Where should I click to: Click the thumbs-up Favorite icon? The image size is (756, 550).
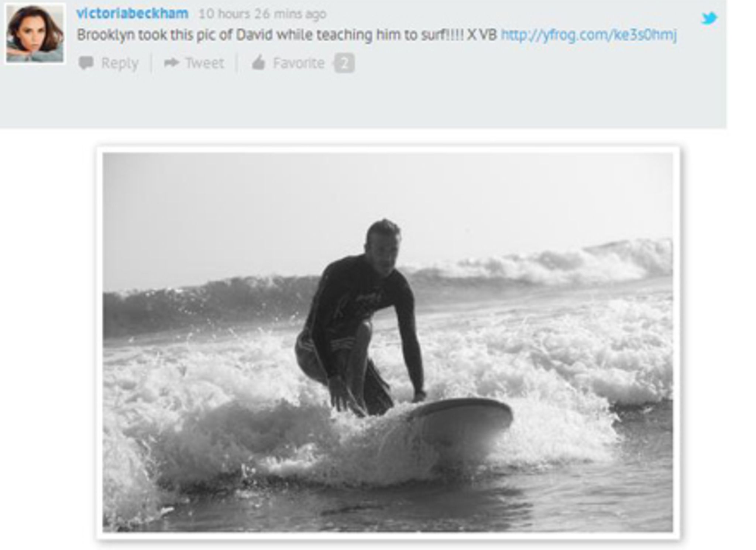(258, 62)
